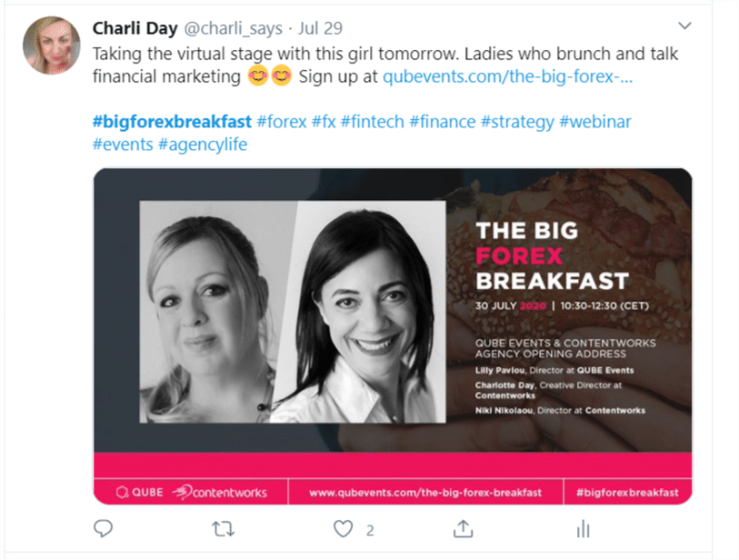Open the #bigforexbreakfast hashtag
739x560 pixels.
click(x=172, y=122)
